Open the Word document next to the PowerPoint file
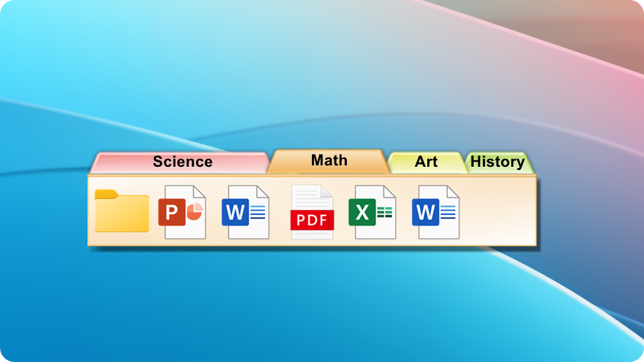Screen dimensions: 644x362 (245, 212)
